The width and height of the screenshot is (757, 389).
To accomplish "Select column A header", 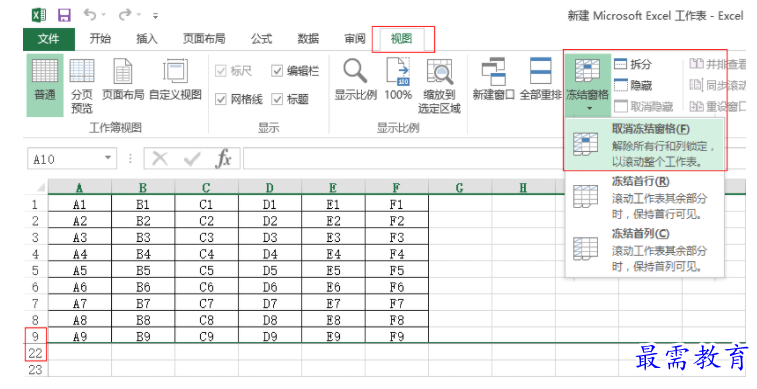I will 80,187.
